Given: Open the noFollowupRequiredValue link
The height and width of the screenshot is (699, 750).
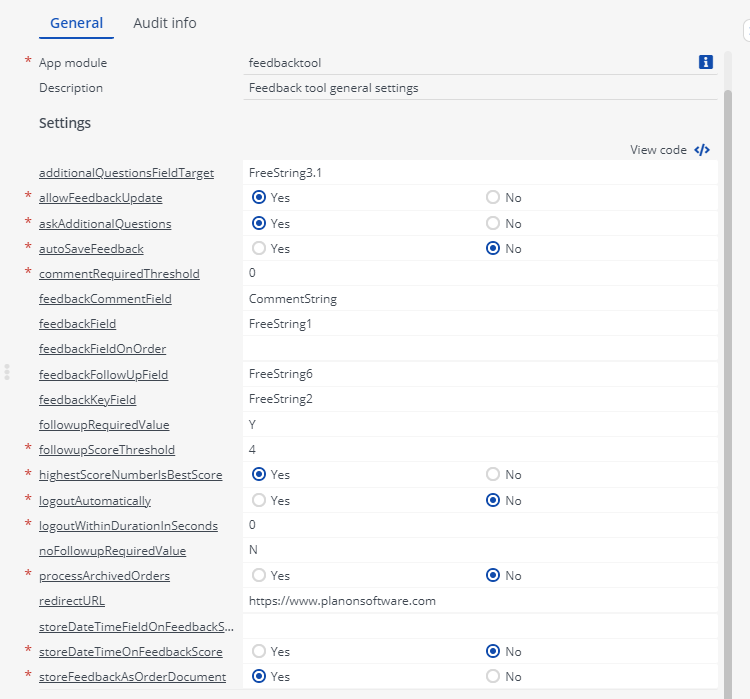Looking at the screenshot, I should click(x=112, y=551).
